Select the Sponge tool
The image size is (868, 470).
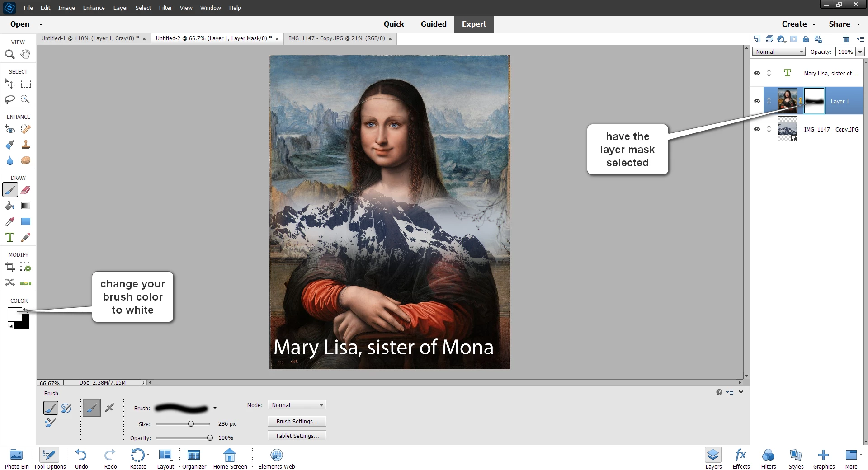click(x=26, y=160)
